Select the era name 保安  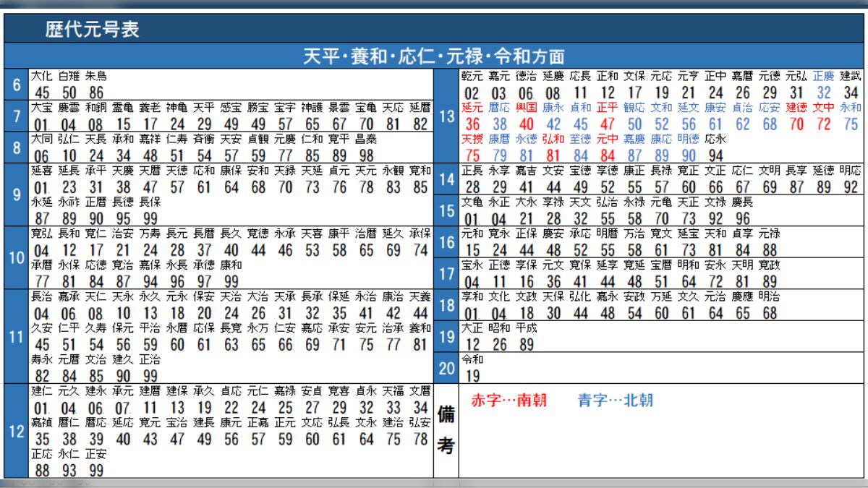204,296
